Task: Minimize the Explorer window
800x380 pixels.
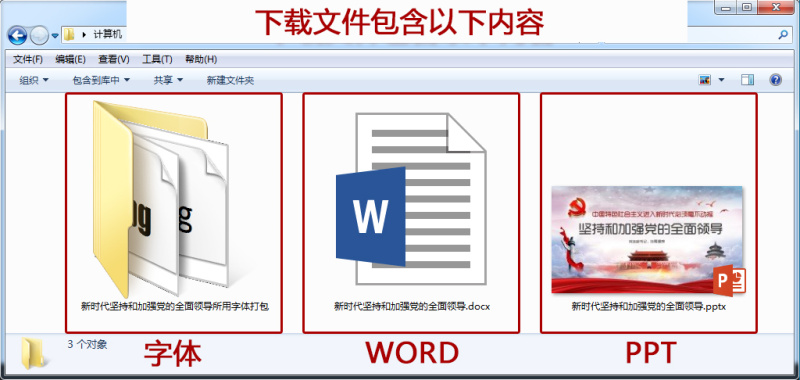Action: point(725,7)
